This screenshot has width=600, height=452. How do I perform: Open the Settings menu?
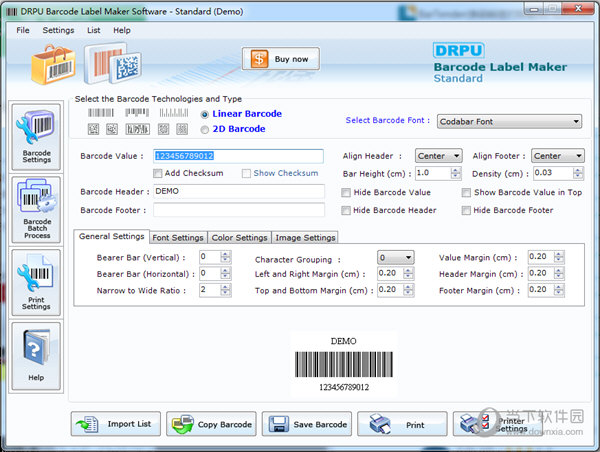coord(58,30)
